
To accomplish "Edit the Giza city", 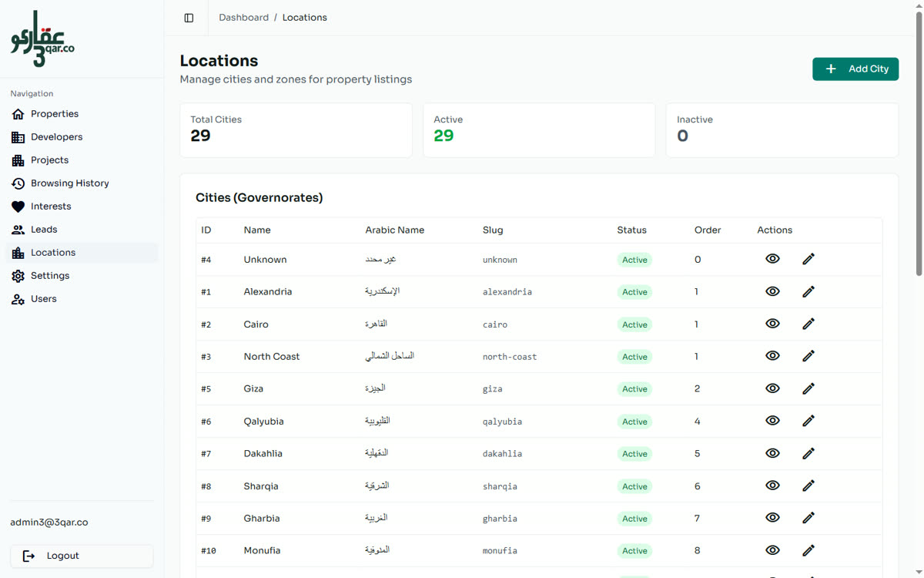I will [x=808, y=388].
